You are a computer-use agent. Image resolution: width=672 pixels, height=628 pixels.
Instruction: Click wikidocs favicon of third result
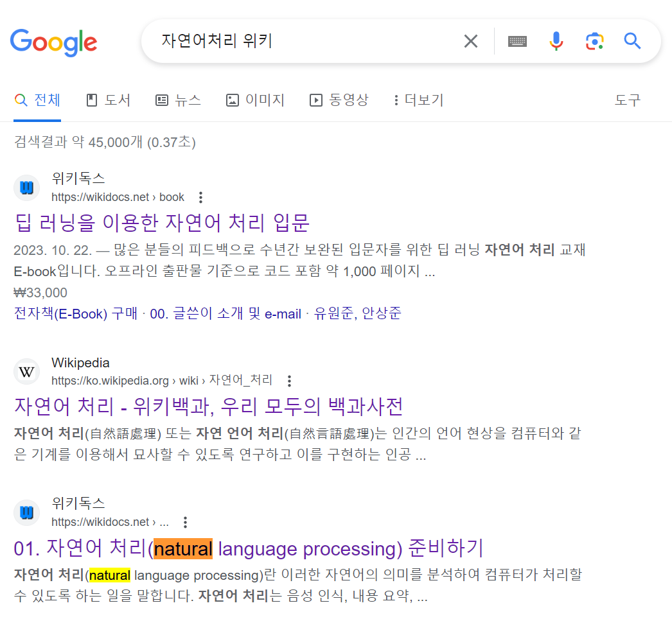[x=26, y=512]
